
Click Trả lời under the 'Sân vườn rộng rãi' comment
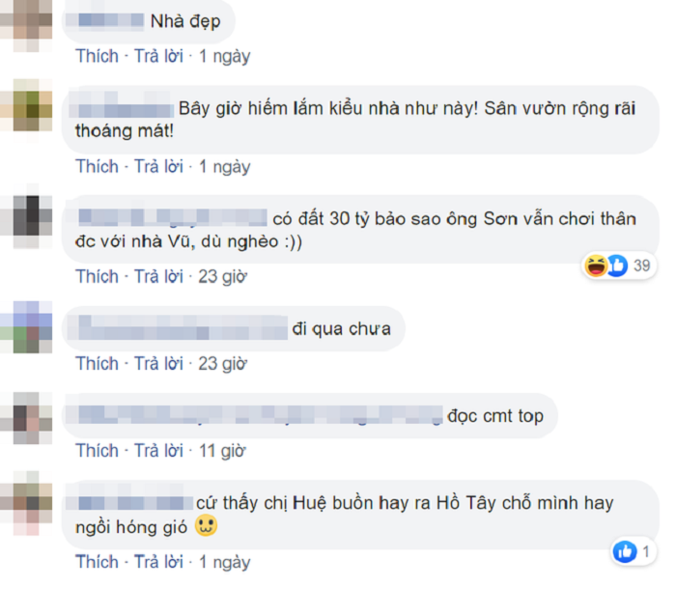click(x=158, y=166)
